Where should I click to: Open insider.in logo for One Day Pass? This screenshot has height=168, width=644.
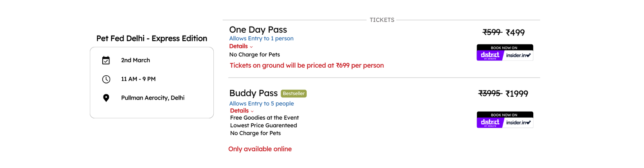[518, 56]
